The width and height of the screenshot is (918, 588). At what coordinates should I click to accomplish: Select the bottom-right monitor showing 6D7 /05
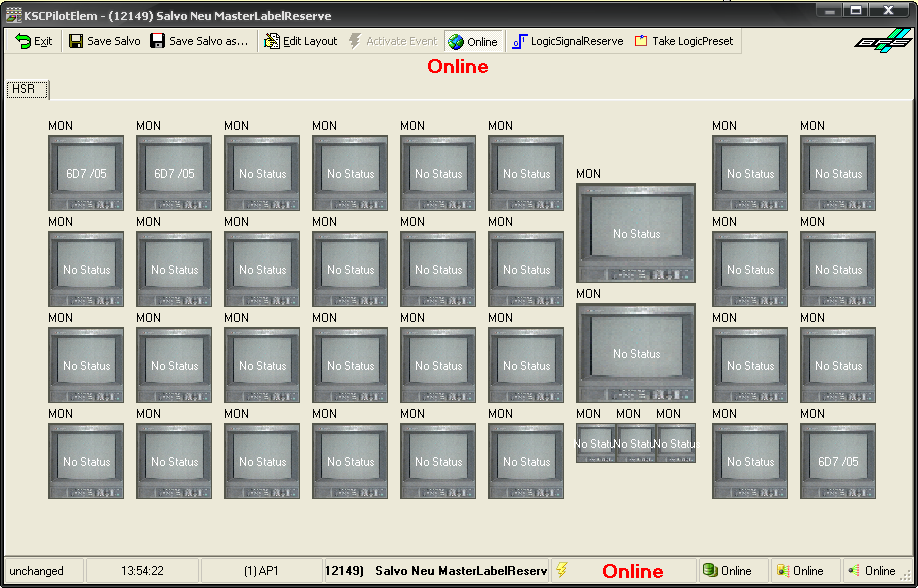(838, 461)
